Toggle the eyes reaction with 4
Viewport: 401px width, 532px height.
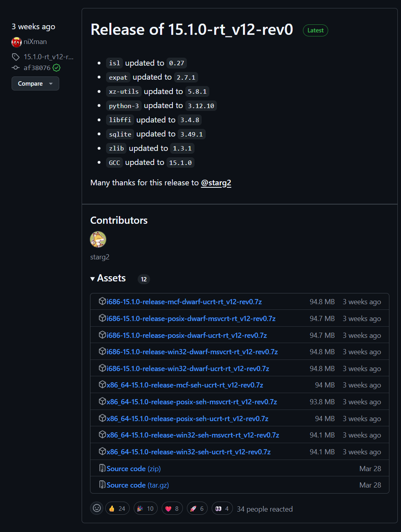point(222,508)
